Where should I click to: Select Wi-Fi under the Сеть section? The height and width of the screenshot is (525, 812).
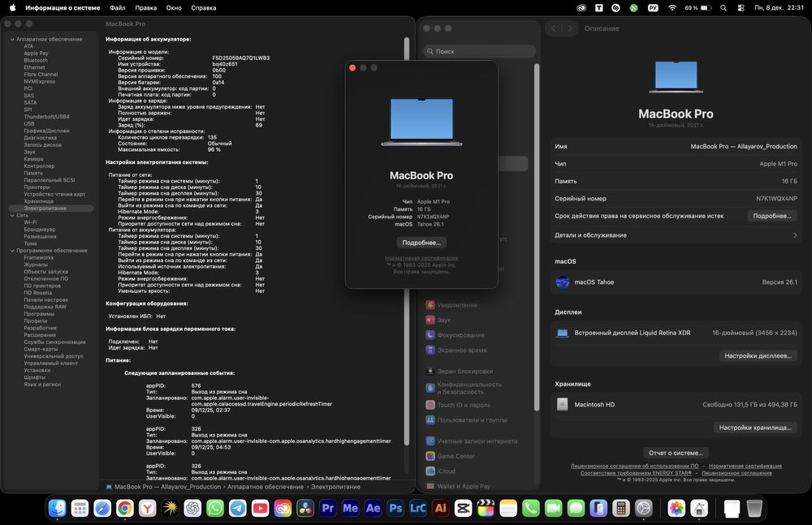point(30,222)
